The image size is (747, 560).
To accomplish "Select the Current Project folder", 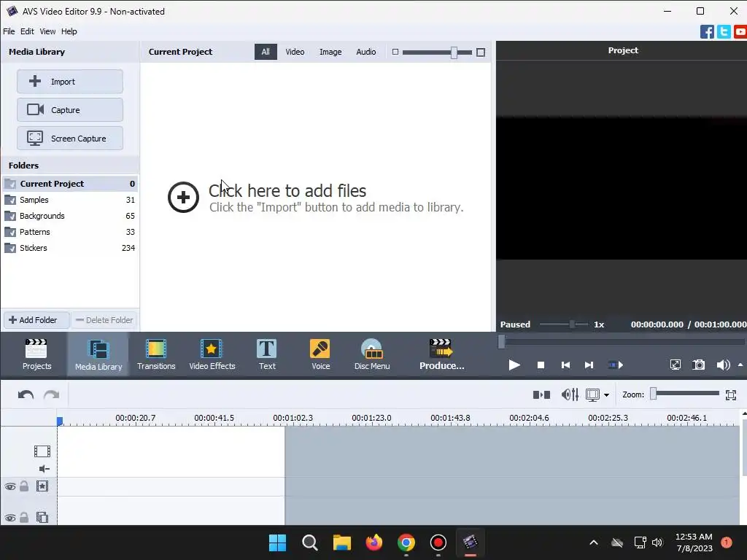I will pos(70,184).
